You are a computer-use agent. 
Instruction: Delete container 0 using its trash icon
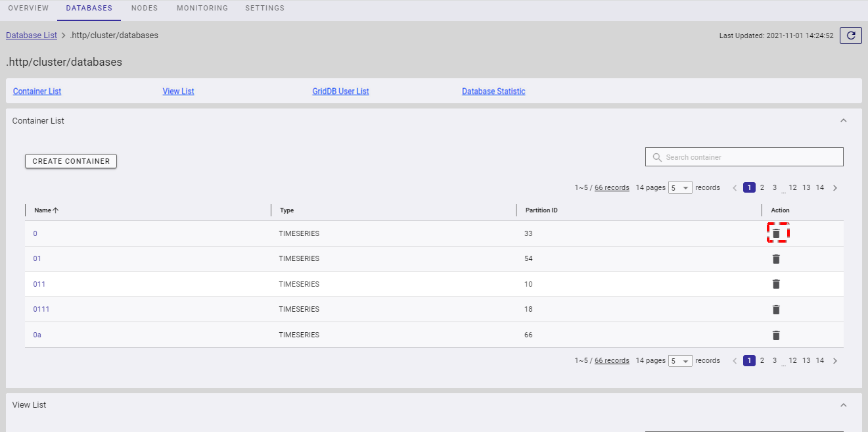click(776, 233)
